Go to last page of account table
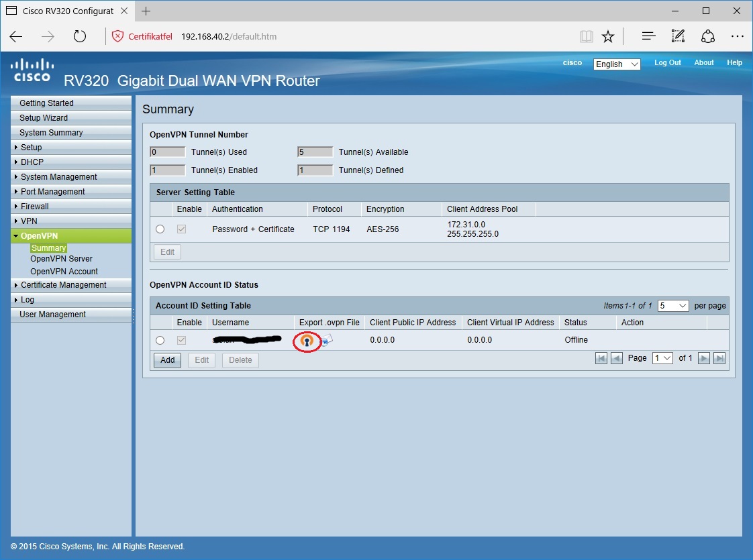 pyautogui.click(x=719, y=358)
